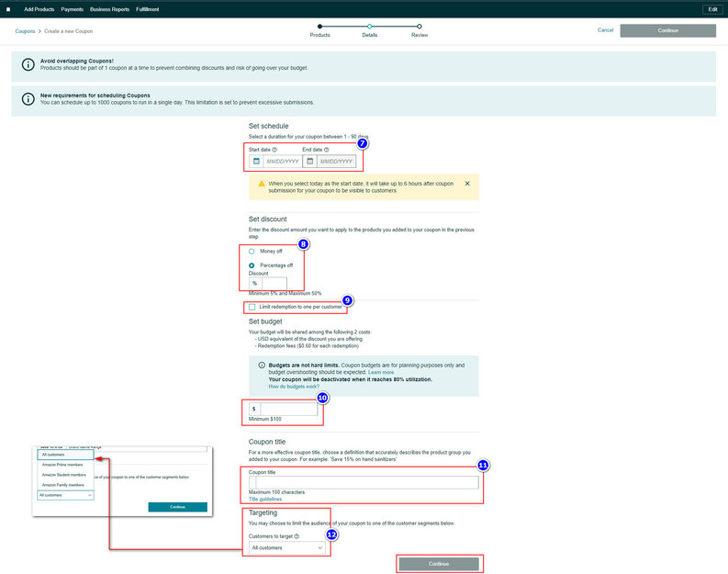Click the yellow warning triangle icon
The height and width of the screenshot is (574, 728).
point(262,184)
